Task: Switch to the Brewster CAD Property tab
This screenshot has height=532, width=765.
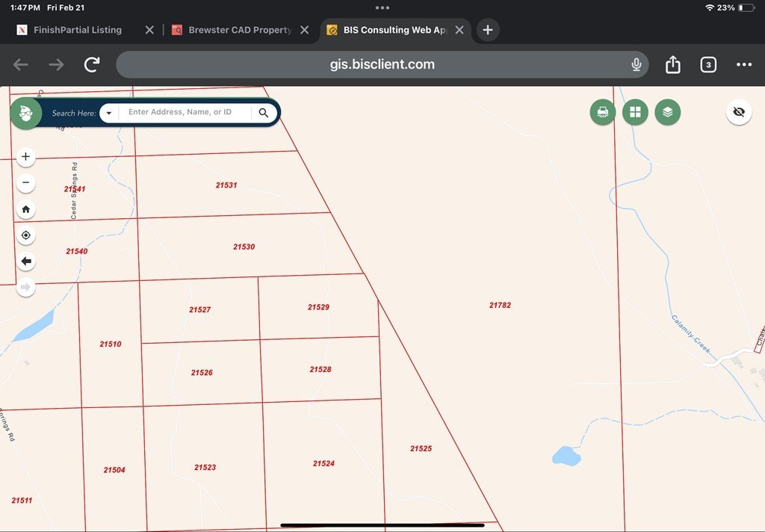Action: pos(239,30)
